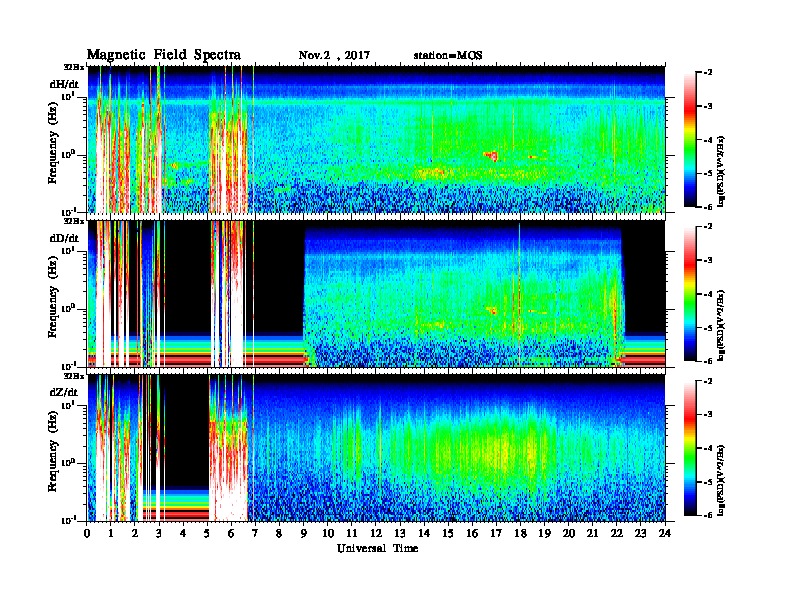Click the "32Hz" label atop the dD/dt panel
The height and width of the screenshot is (612, 792).
pyautogui.click(x=74, y=221)
